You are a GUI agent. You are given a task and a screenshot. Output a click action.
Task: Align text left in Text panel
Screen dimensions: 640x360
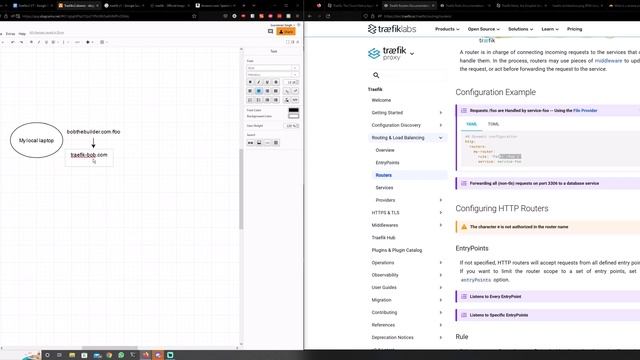point(250,91)
